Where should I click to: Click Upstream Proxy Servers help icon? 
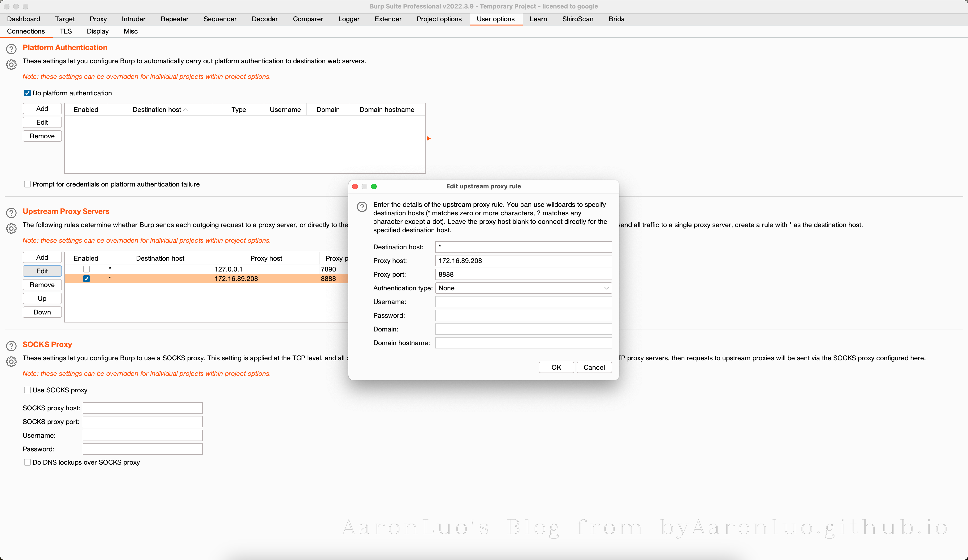point(11,213)
